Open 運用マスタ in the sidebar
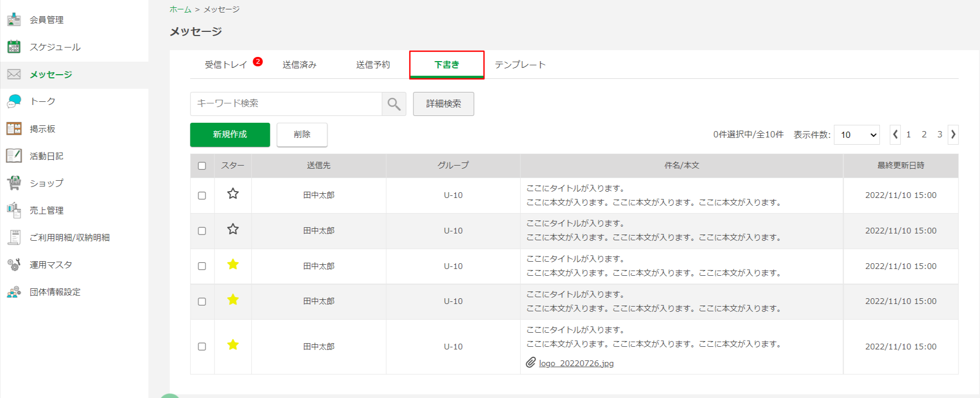Viewport: 980px width, 398px height. (x=51, y=264)
